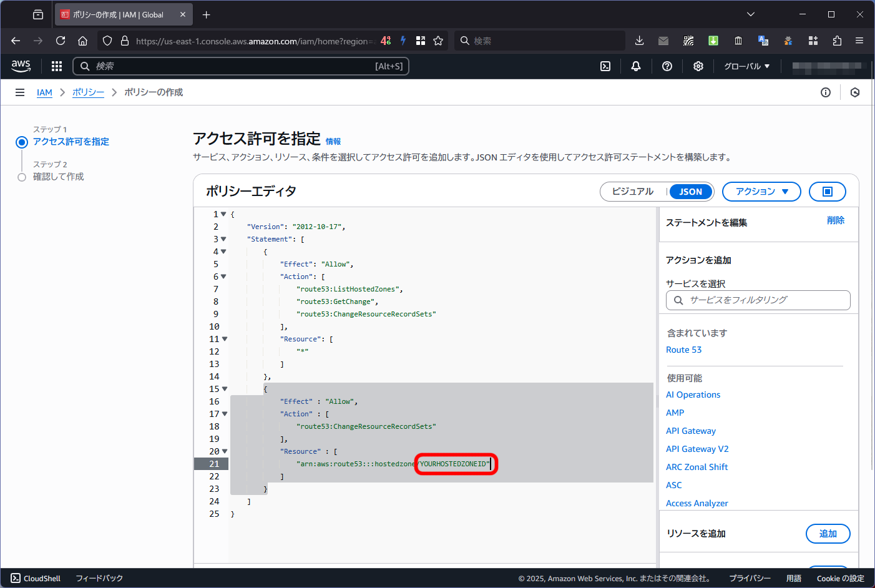The width and height of the screenshot is (875, 588).
Task: Open a new browser tab
Action: coord(207,14)
